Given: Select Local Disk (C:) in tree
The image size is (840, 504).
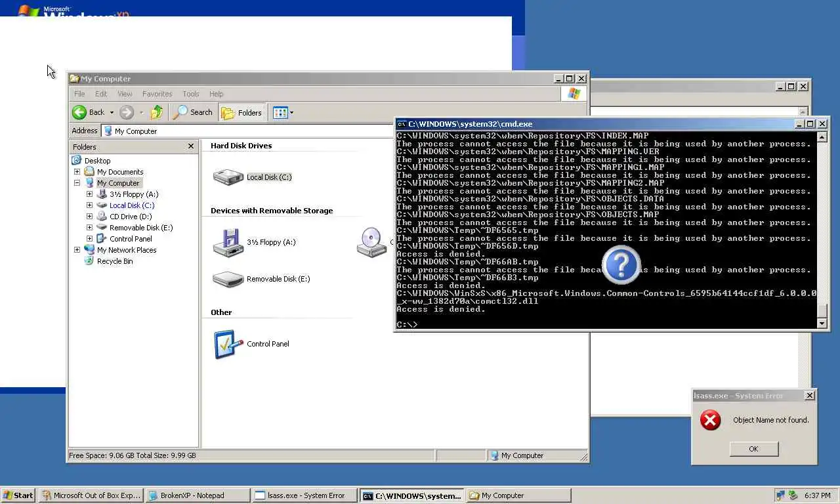Looking at the screenshot, I should pos(132,205).
